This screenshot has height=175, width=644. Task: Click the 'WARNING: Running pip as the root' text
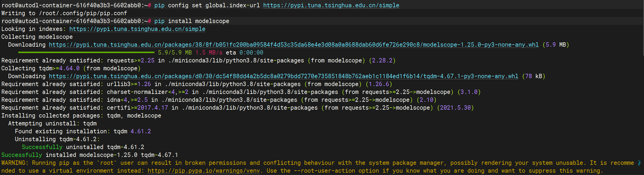(x=59, y=163)
